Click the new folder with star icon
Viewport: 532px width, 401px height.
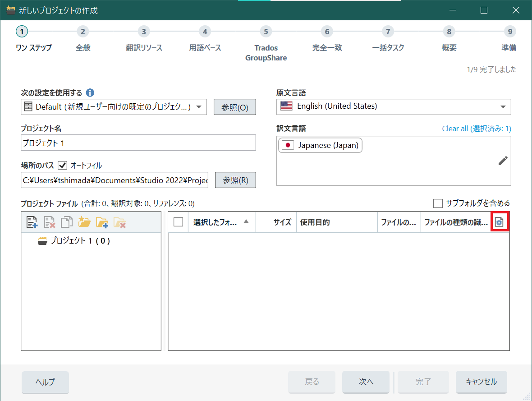point(84,222)
